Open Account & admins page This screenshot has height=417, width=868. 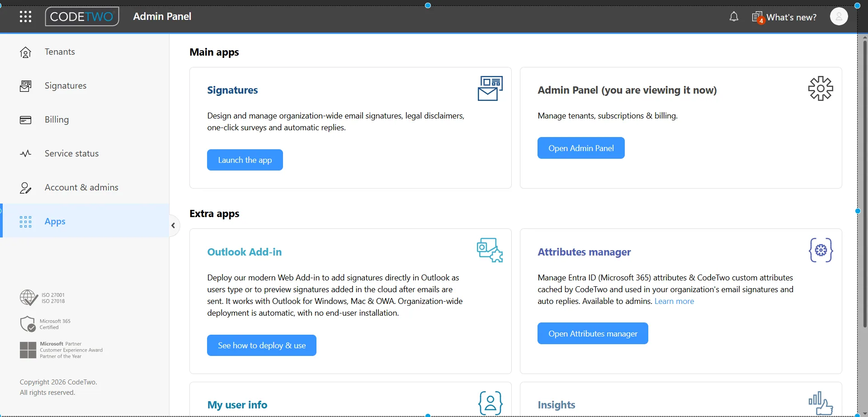coord(85,188)
